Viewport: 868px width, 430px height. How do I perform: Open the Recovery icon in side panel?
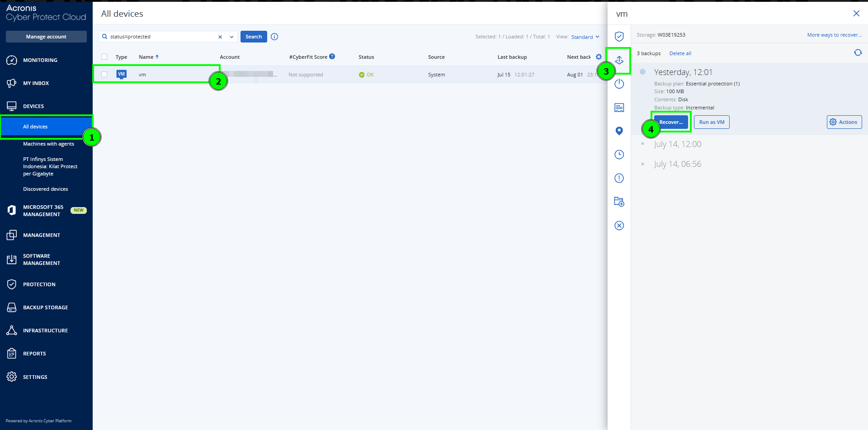[619, 60]
